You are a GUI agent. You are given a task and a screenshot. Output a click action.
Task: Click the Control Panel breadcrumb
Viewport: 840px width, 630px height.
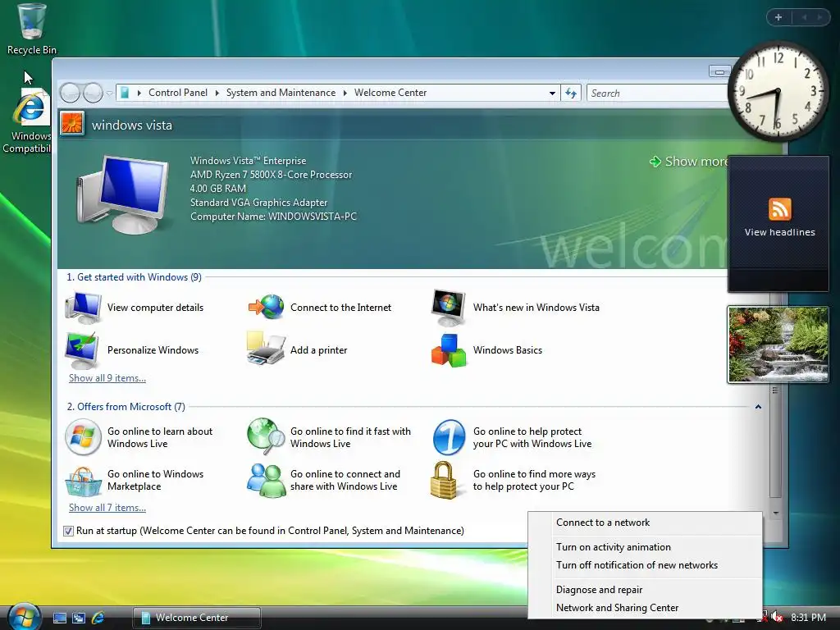point(177,93)
